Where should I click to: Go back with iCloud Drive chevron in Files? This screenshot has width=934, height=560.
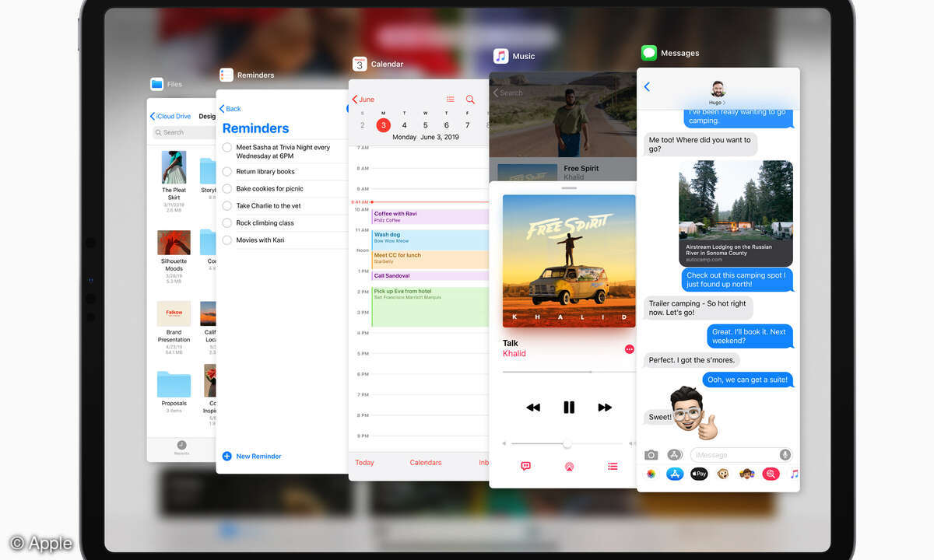pyautogui.click(x=153, y=117)
